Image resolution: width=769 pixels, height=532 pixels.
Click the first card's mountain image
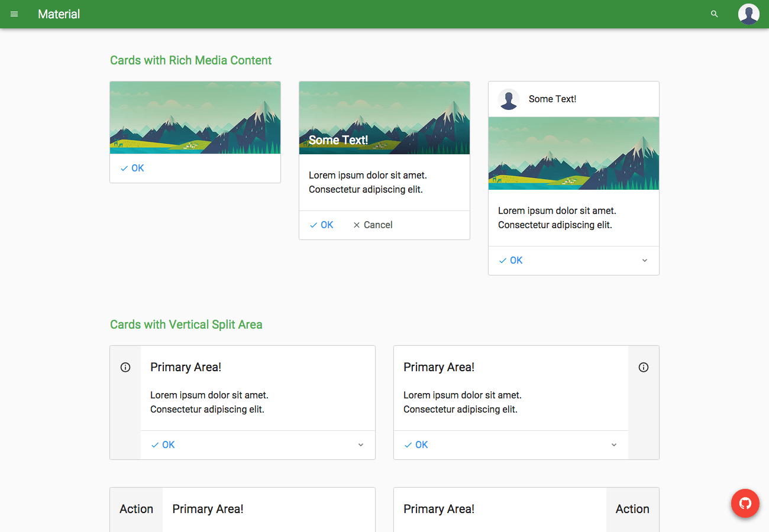[195, 118]
